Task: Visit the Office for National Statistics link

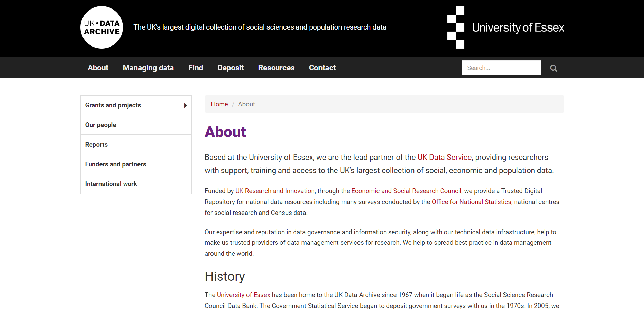Action: coord(471,202)
